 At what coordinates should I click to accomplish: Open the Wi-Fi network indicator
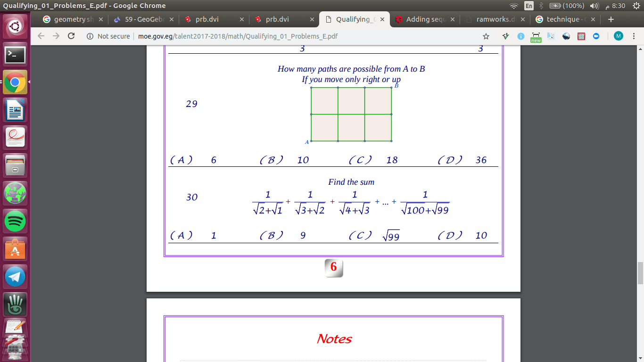[513, 6]
